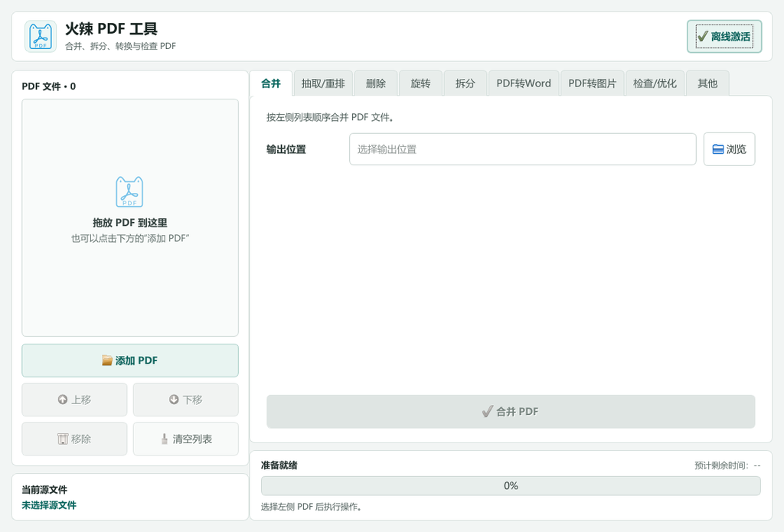784x532 pixels.
Task: Switch to the 其他 tab
Action: (x=707, y=83)
